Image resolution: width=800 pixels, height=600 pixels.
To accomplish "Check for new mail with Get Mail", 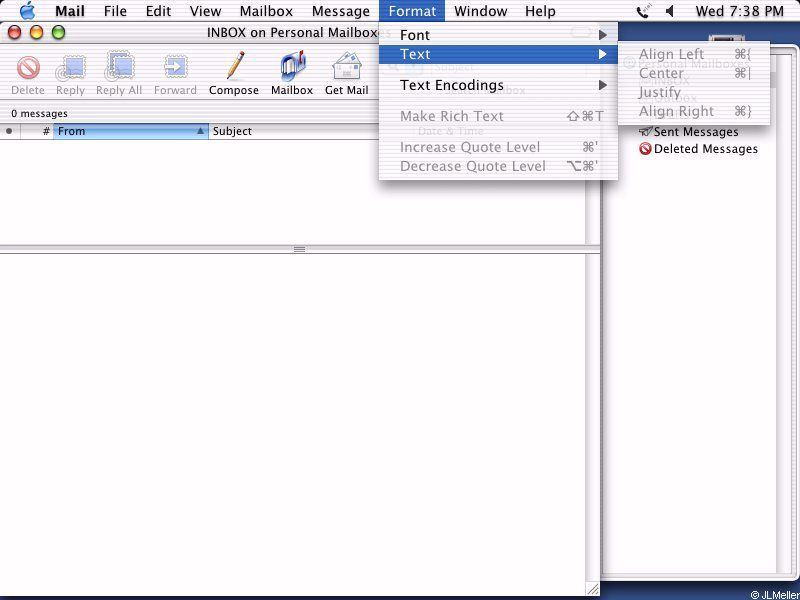I will click(x=347, y=66).
